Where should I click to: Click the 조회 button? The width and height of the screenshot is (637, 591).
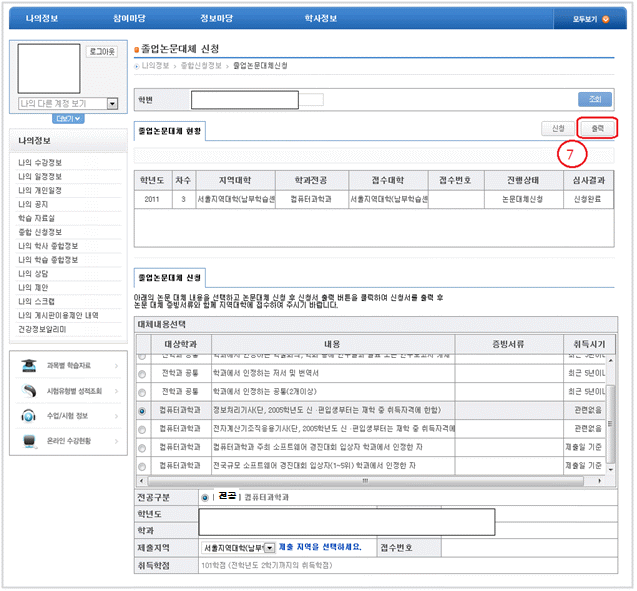[594, 99]
